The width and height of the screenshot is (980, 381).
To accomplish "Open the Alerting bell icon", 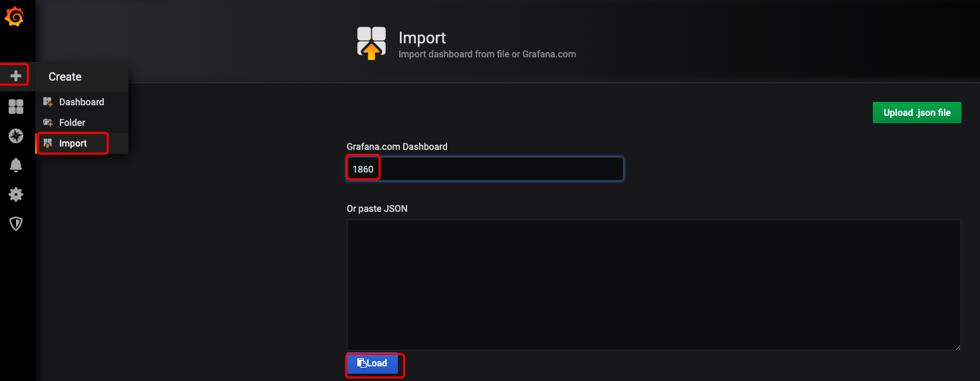I will [15, 165].
